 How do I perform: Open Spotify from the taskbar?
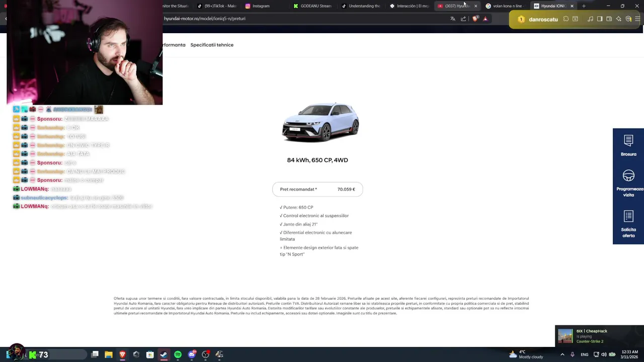[178, 354]
